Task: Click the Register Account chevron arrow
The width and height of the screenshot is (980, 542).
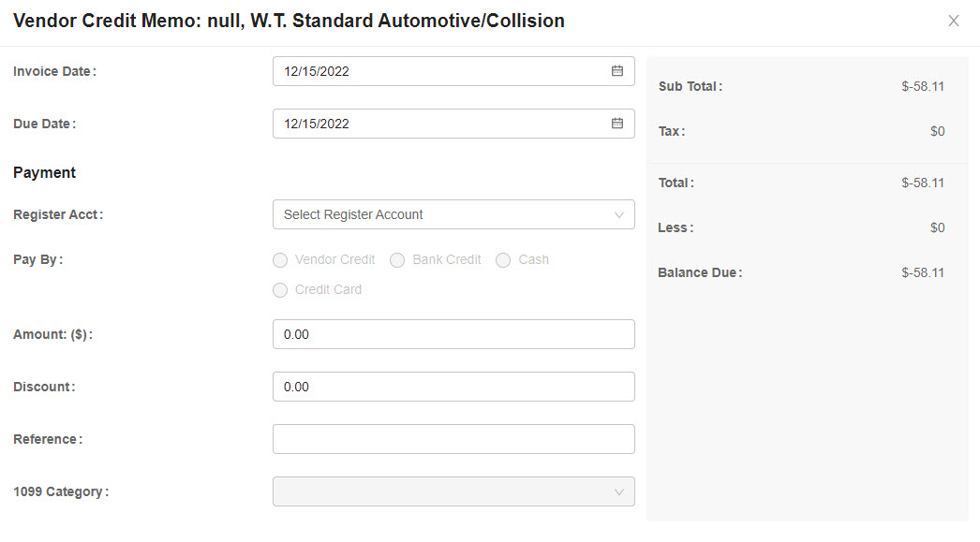Action: 618,214
